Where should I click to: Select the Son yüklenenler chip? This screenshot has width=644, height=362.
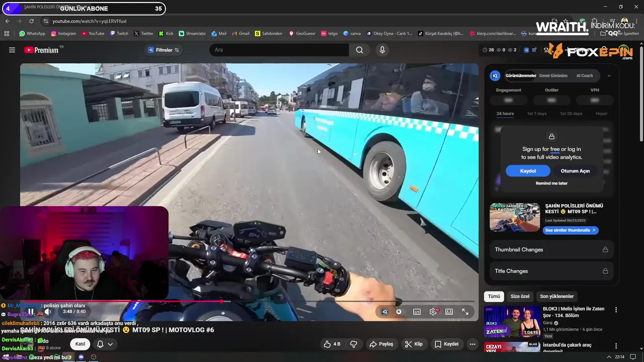click(557, 296)
